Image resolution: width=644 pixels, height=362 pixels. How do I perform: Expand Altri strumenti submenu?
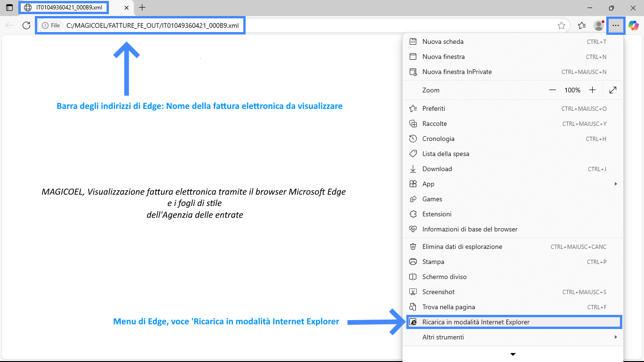[513, 337]
